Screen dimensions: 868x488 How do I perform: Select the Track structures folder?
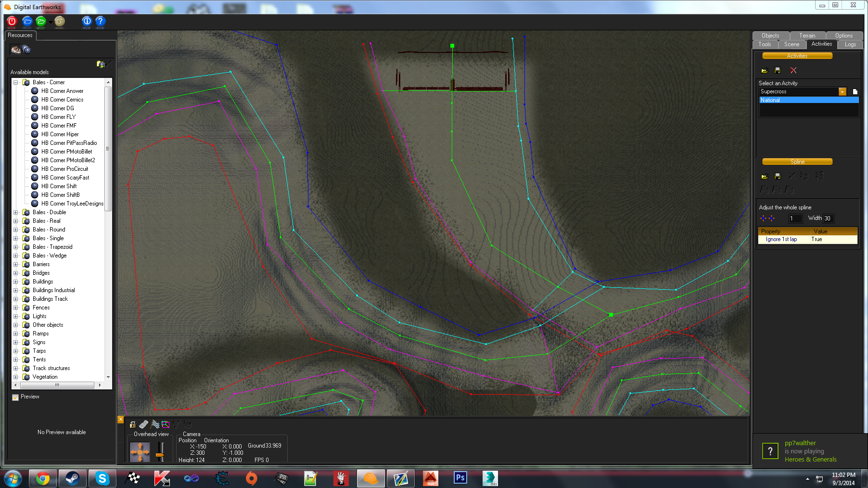click(51, 368)
